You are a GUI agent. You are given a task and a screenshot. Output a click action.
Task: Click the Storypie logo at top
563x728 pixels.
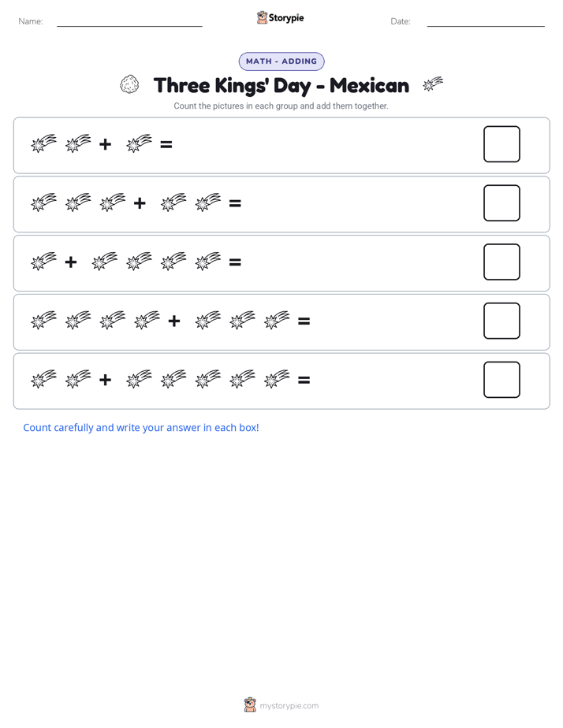[x=281, y=17]
